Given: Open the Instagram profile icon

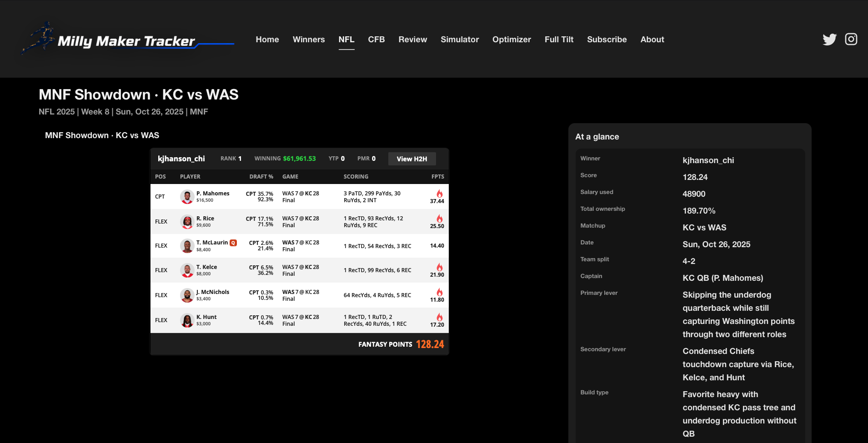Looking at the screenshot, I should coord(851,39).
